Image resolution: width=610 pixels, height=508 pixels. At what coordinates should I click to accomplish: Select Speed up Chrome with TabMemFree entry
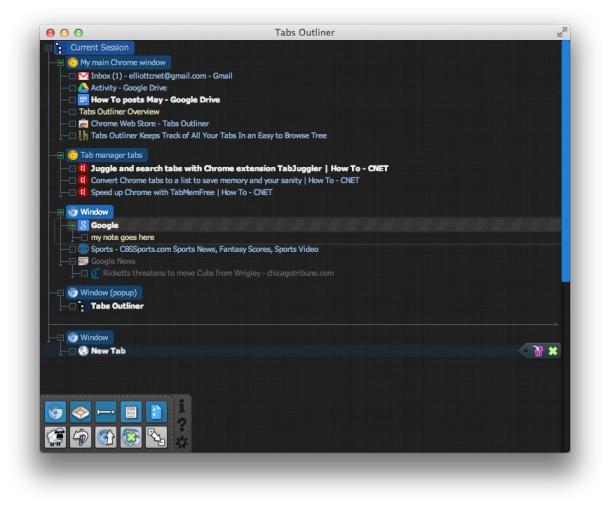[181, 192]
